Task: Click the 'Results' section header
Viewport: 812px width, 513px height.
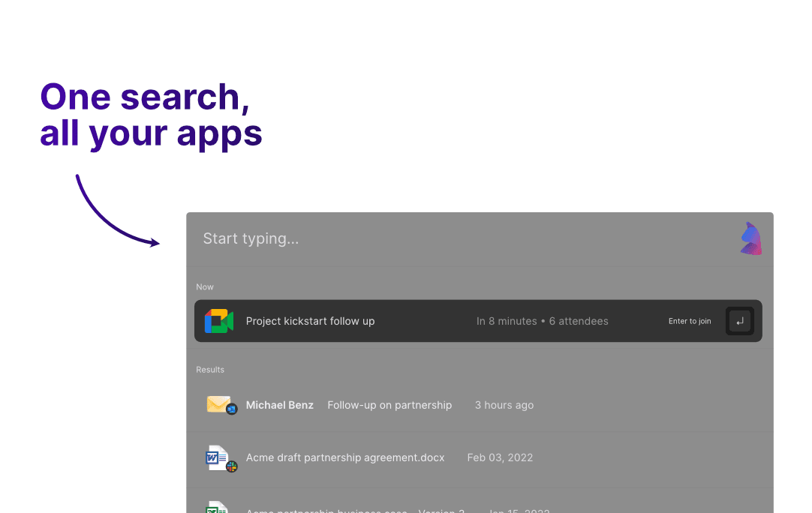Action: pos(210,369)
